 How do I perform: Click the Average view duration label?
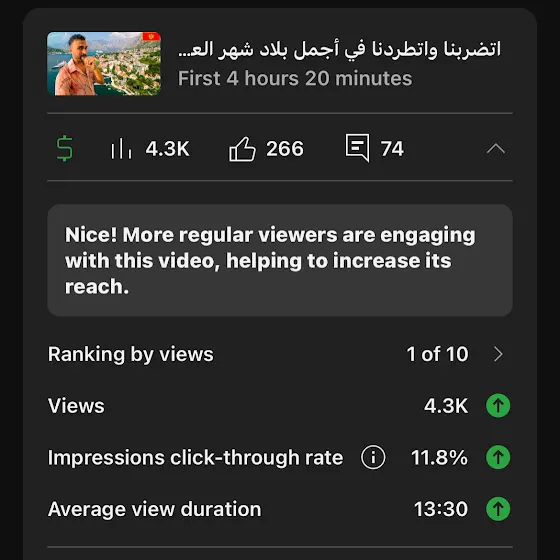pyautogui.click(x=155, y=509)
